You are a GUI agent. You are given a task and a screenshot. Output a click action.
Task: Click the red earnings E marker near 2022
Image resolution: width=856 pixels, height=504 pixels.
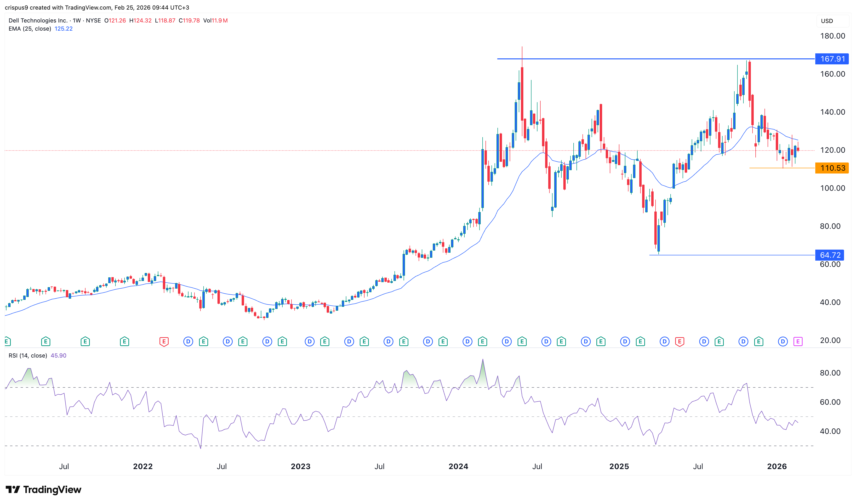point(164,341)
